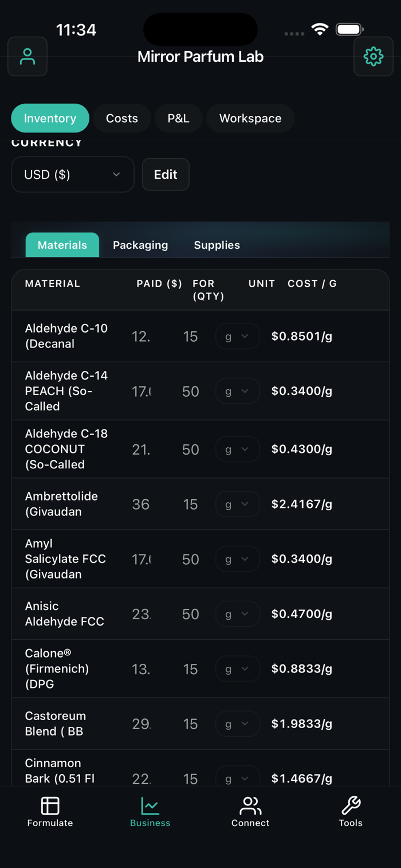Screen dimensions: 401x868
Task: Change unit for Anisic Aldehyde FCC
Action: click(x=237, y=614)
